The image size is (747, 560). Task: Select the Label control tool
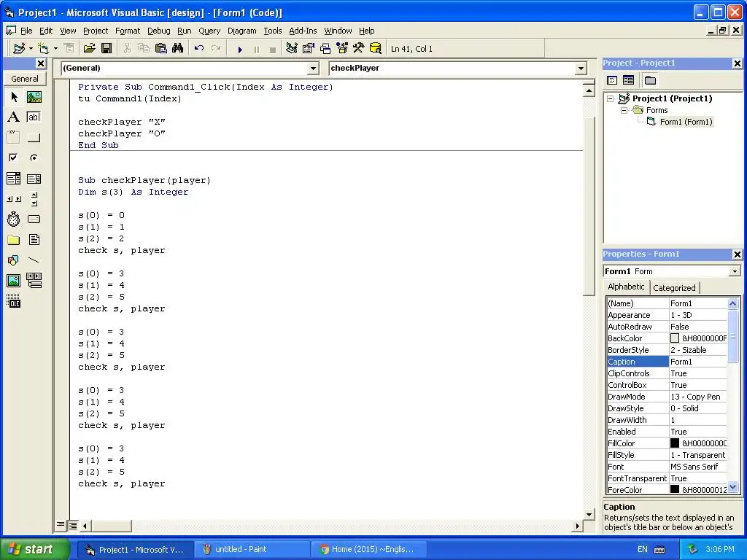(x=14, y=117)
